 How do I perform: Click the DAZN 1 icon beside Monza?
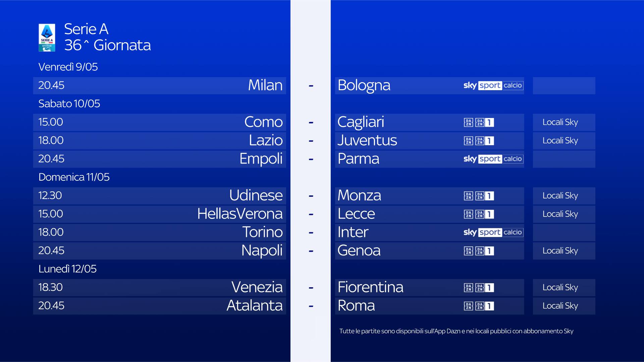tap(485, 196)
